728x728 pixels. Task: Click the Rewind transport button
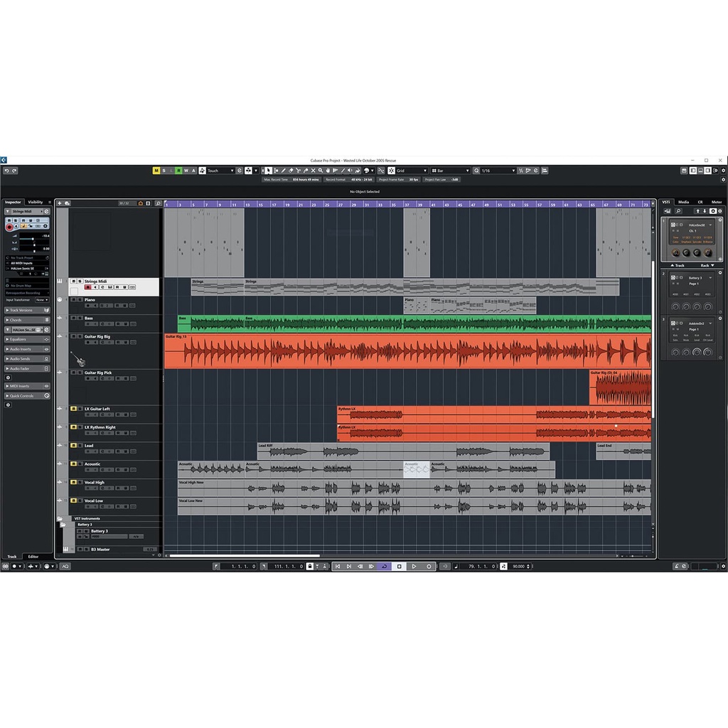click(360, 567)
